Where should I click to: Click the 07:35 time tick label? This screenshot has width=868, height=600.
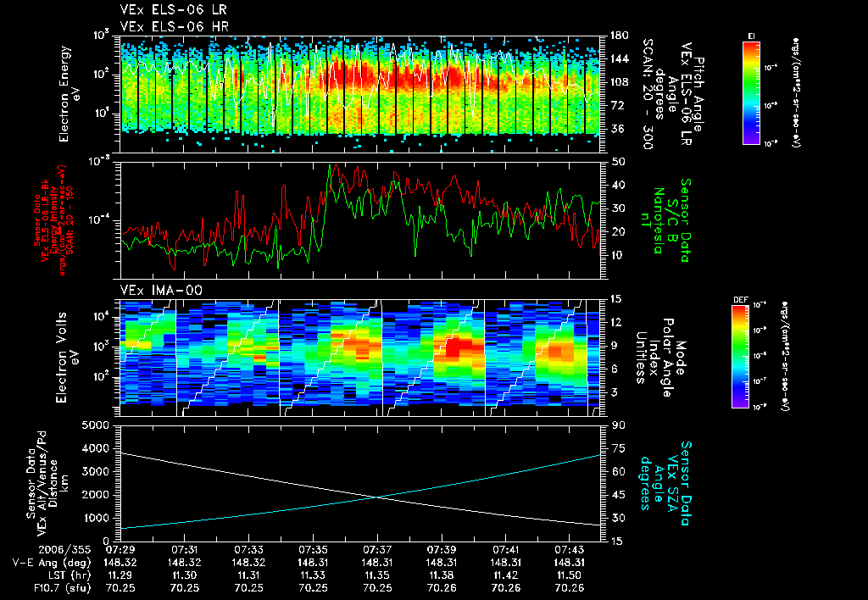(x=313, y=550)
